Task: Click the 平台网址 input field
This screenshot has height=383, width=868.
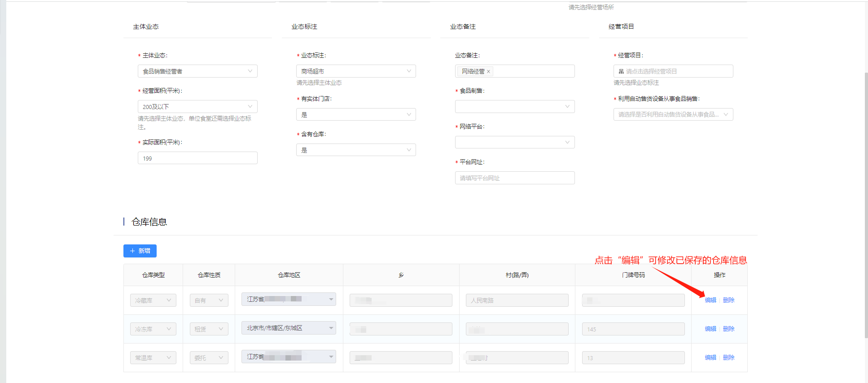Action: tap(515, 178)
